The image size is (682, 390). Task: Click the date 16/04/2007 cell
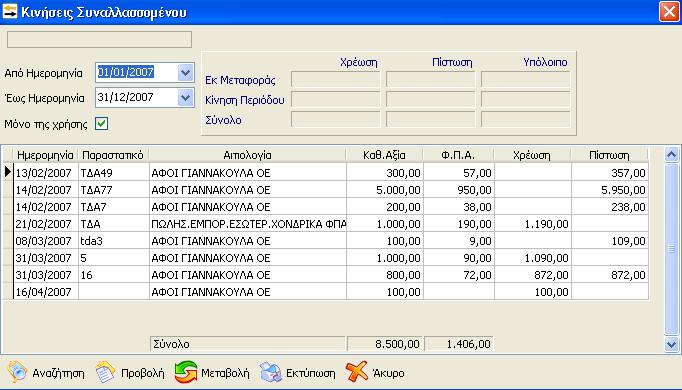tap(46, 292)
